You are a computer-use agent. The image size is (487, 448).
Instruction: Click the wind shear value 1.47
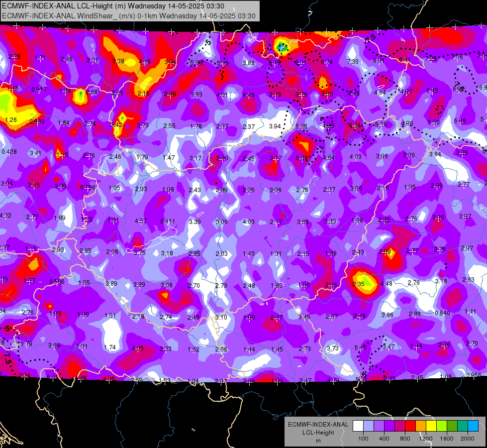point(169,158)
